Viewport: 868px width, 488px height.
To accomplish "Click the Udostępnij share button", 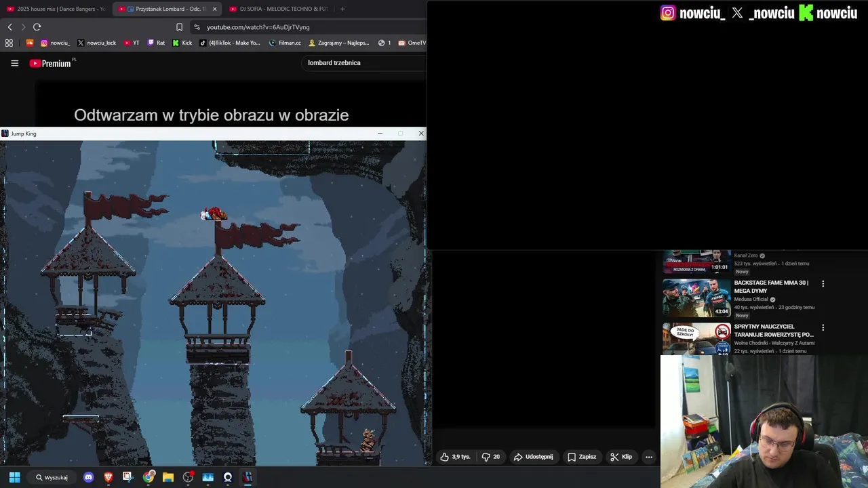I will 534,457.
